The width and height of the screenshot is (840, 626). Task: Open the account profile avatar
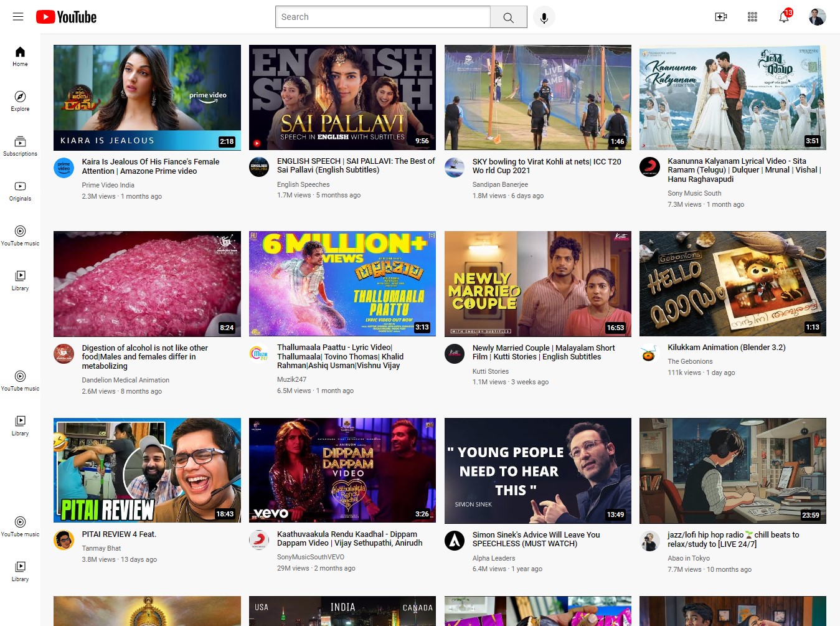coord(817,17)
